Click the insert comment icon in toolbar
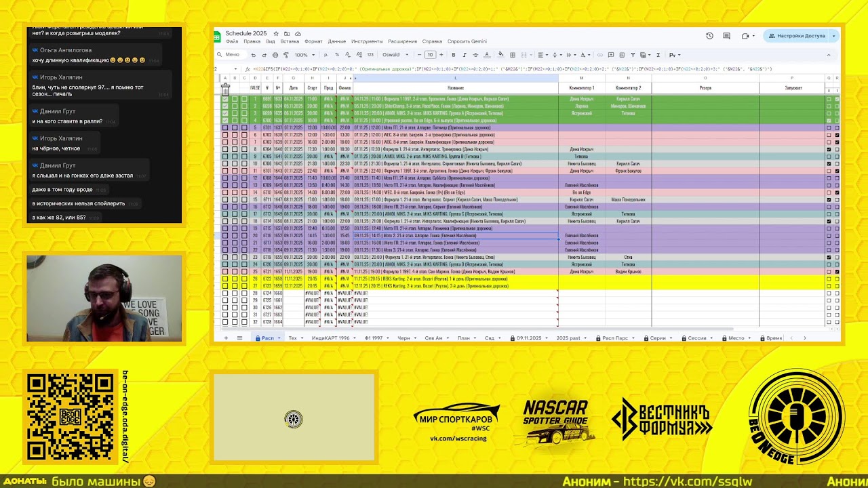 coord(611,55)
